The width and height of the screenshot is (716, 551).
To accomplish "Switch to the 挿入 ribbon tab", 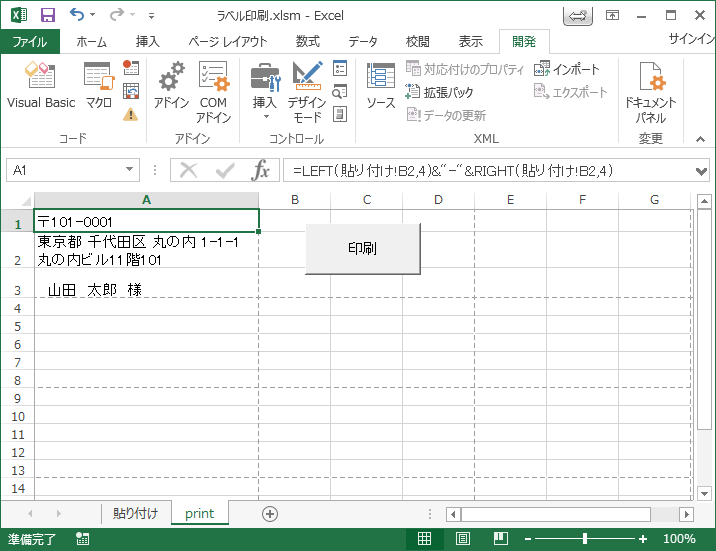I will coord(147,42).
